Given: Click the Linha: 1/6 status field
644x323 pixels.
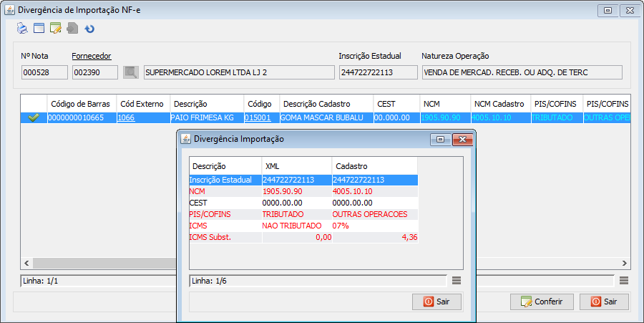Looking at the screenshot, I should click(x=318, y=281).
